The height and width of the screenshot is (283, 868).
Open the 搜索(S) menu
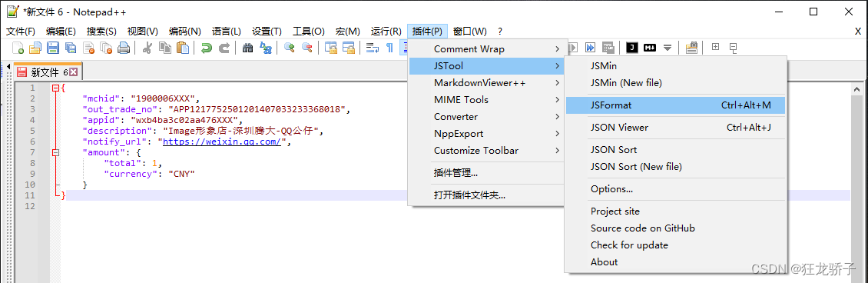coord(101,31)
